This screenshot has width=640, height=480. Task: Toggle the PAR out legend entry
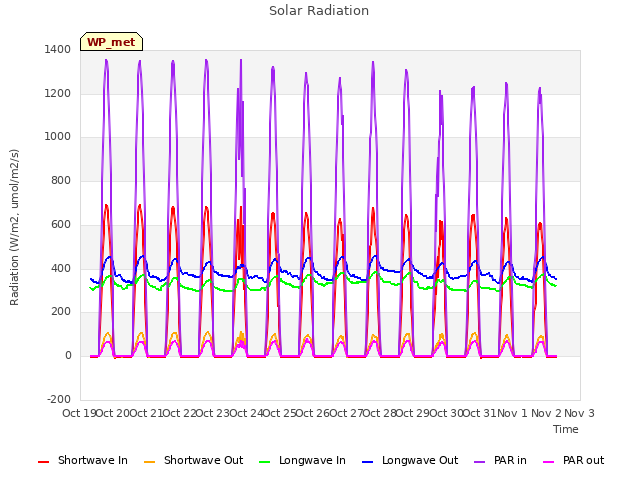[x=573, y=460]
